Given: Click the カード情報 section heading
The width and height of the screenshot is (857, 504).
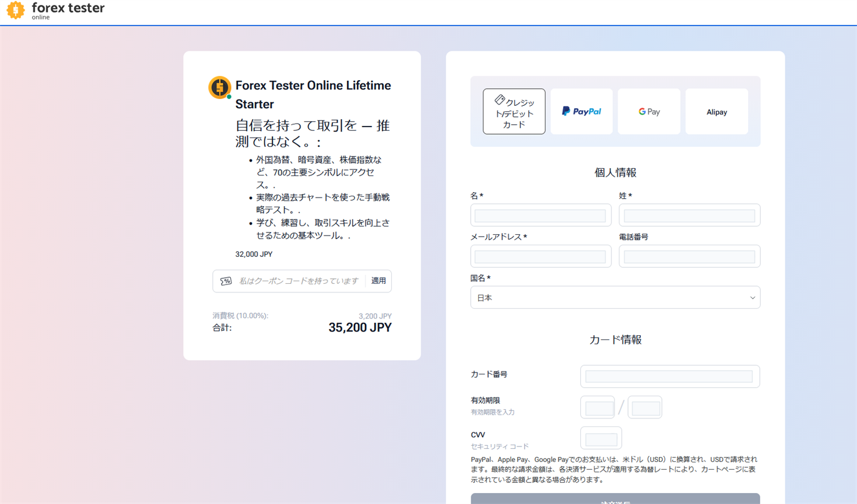Looking at the screenshot, I should pos(615,339).
